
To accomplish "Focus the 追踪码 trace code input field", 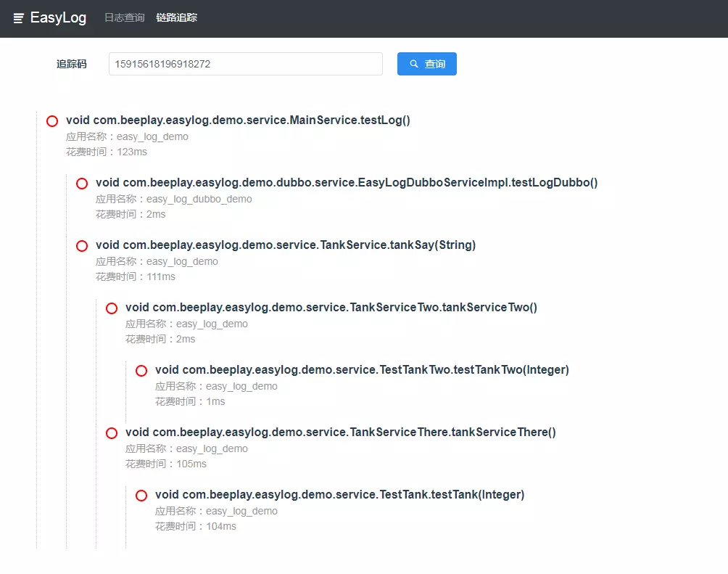I will 245,64.
